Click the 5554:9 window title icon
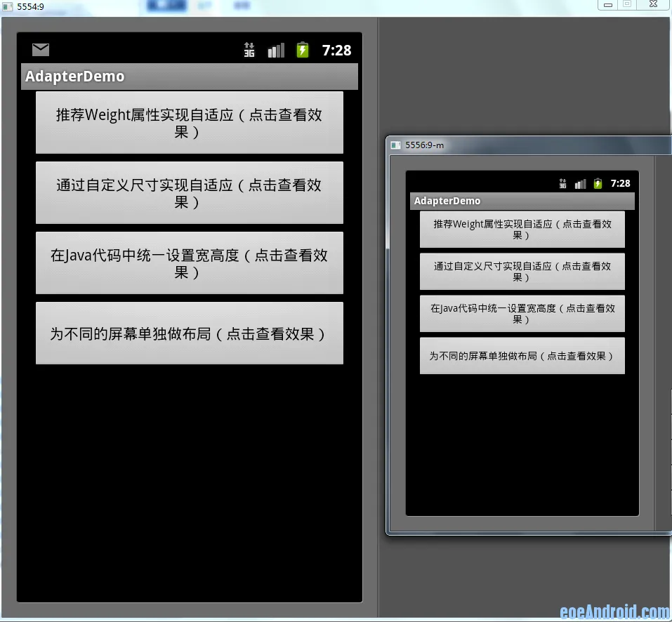Screen dimensions: 672x622 tap(7, 6)
